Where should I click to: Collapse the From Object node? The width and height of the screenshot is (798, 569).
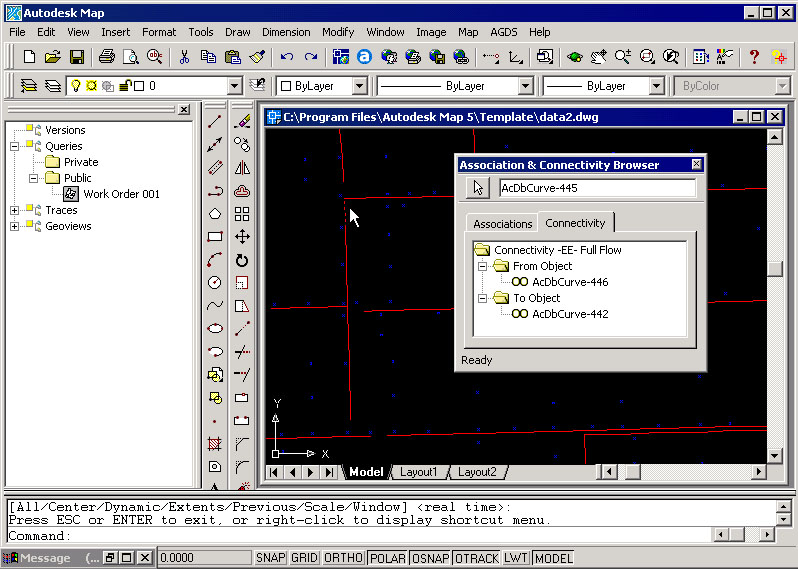(x=483, y=266)
